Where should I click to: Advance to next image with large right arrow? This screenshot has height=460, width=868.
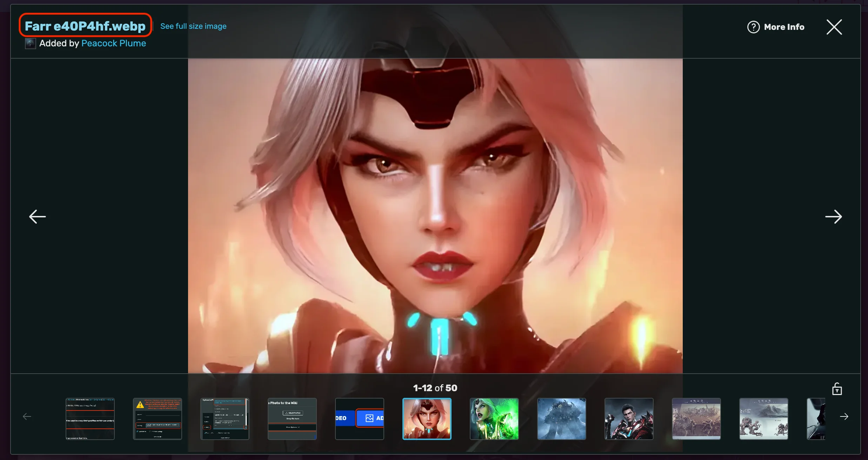point(833,217)
